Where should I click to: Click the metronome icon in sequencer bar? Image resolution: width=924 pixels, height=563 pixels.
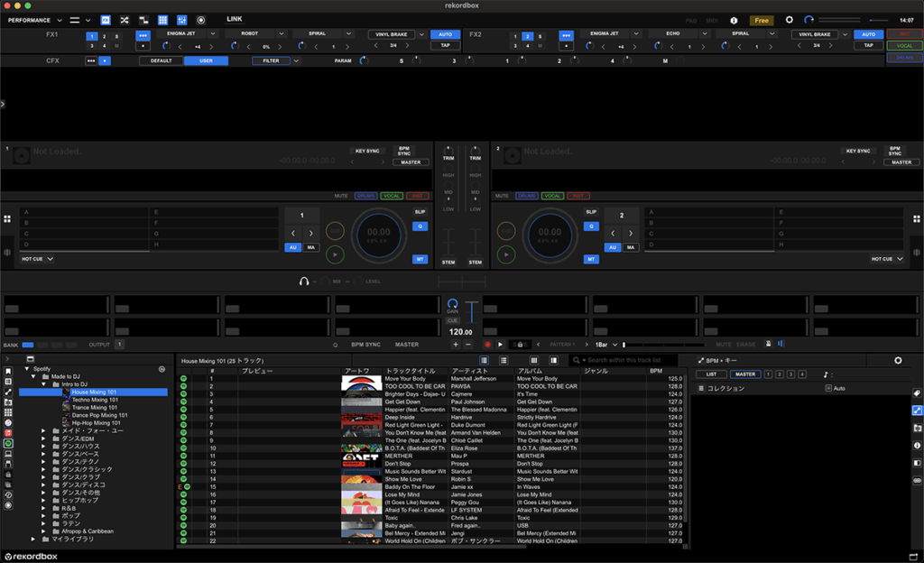click(x=768, y=344)
